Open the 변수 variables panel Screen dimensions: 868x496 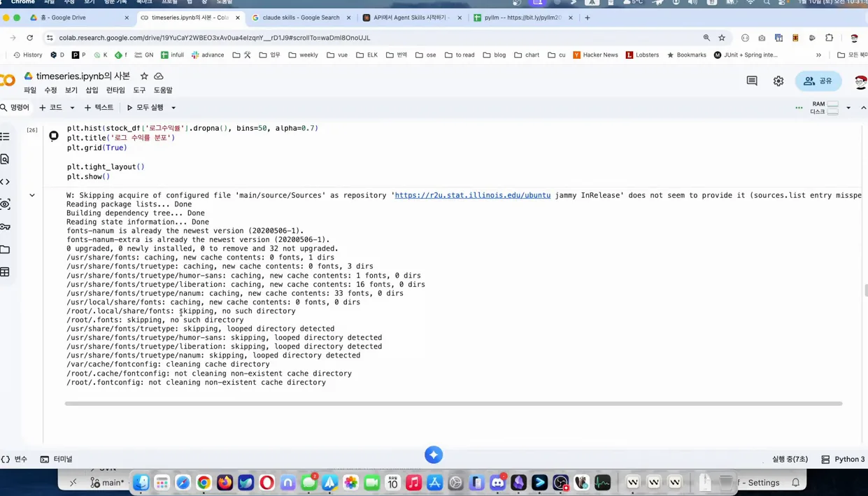click(14, 459)
